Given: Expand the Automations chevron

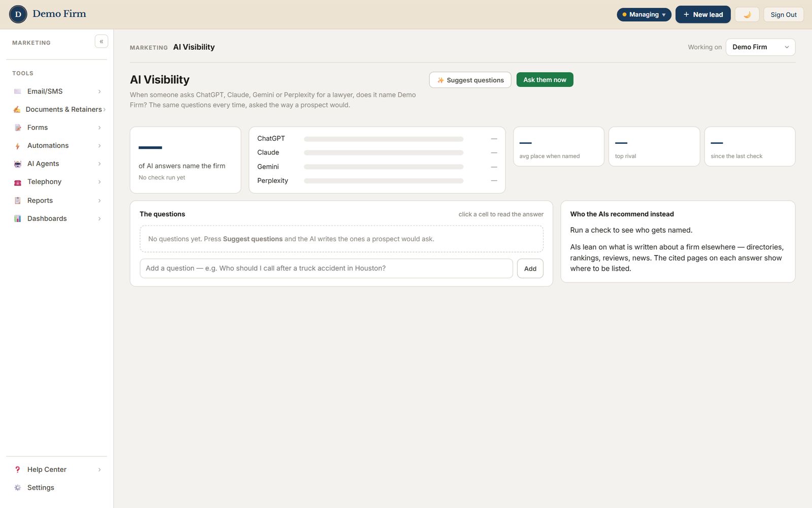Looking at the screenshot, I should point(99,146).
